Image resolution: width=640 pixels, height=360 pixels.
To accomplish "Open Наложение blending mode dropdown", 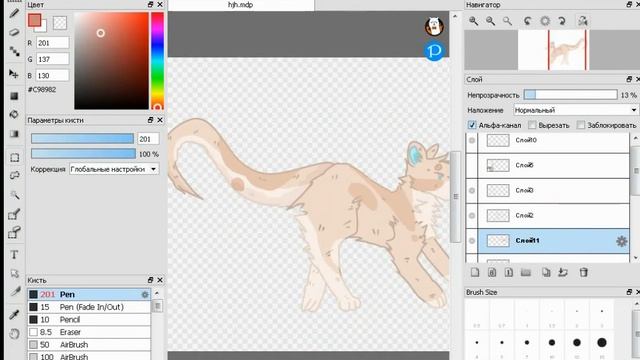I will tap(576, 110).
